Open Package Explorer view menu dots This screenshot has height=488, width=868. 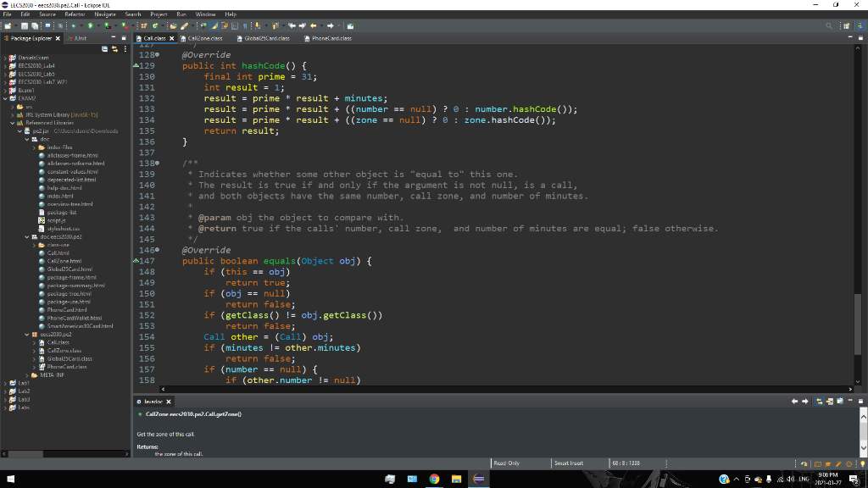coord(125,49)
